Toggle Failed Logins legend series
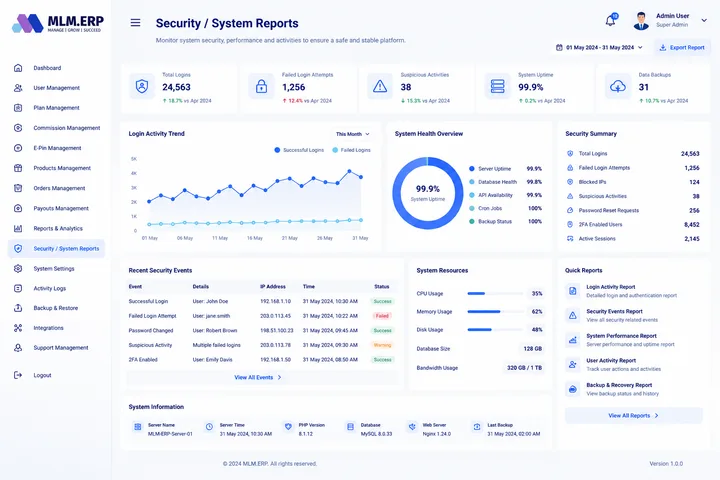720x480 pixels. point(351,150)
